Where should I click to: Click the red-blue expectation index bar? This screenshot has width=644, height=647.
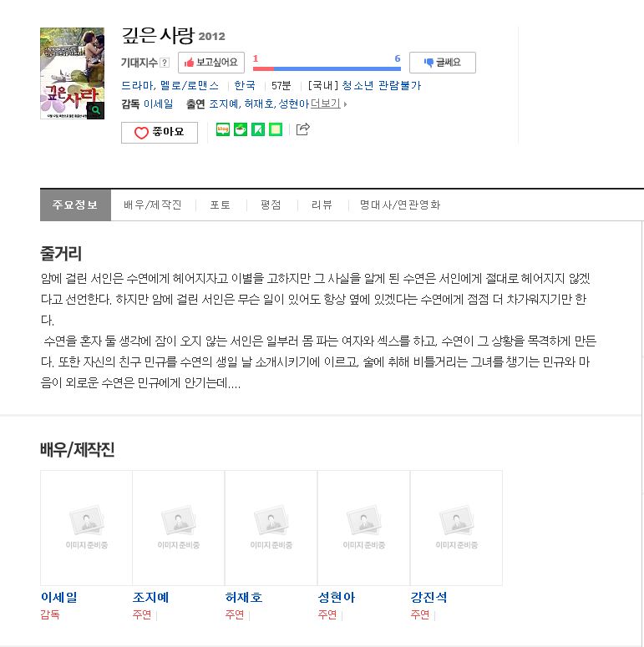[x=327, y=68]
